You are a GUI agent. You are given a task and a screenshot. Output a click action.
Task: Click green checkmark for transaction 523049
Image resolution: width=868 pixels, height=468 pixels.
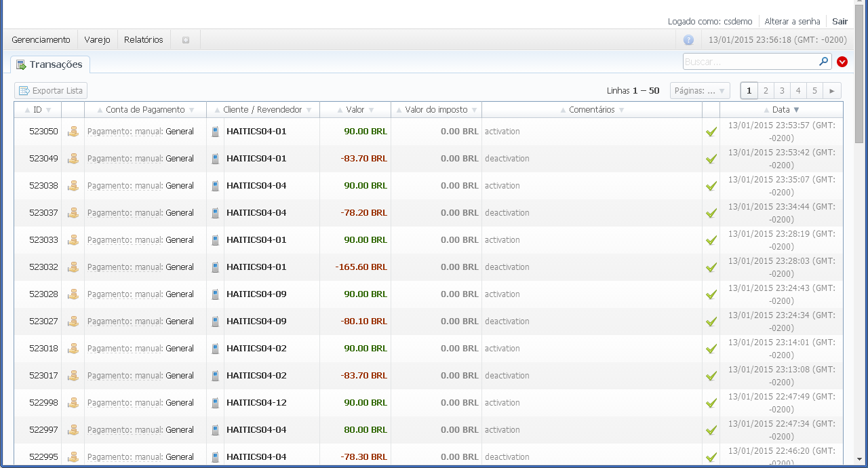pos(711,159)
